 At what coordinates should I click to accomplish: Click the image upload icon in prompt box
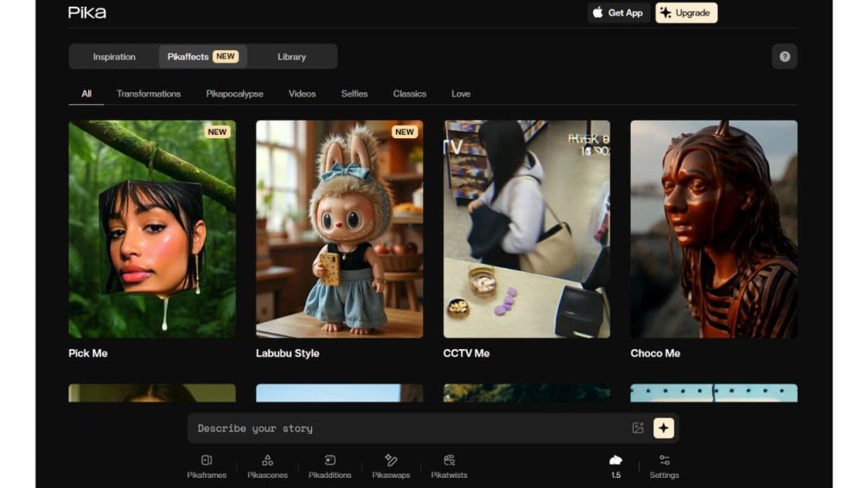(x=638, y=429)
